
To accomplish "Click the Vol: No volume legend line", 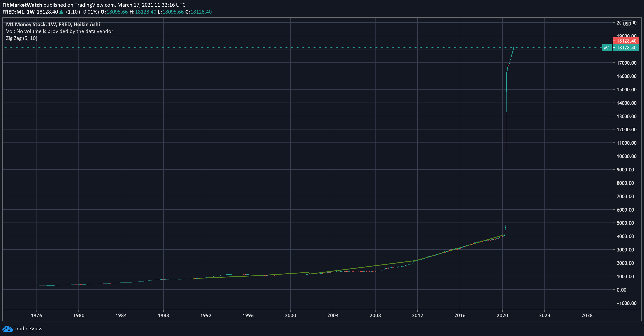I will point(60,31).
